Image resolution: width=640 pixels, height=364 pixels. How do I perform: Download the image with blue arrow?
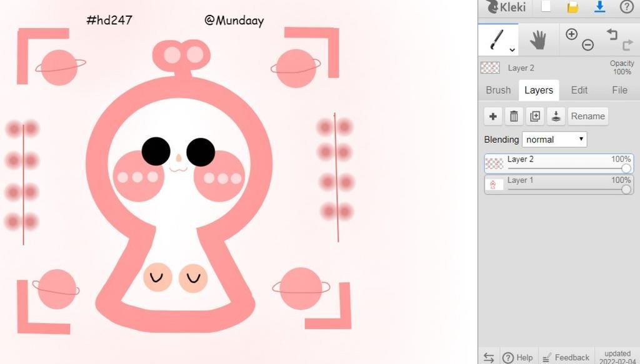[x=599, y=7]
